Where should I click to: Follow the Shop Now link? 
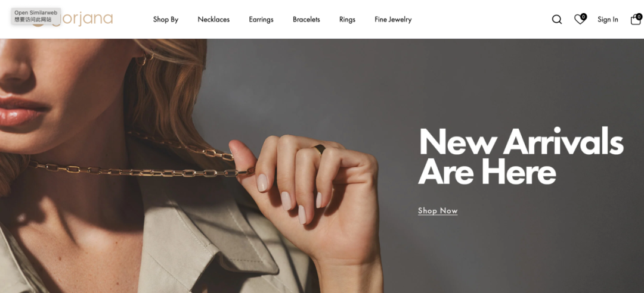point(438,211)
